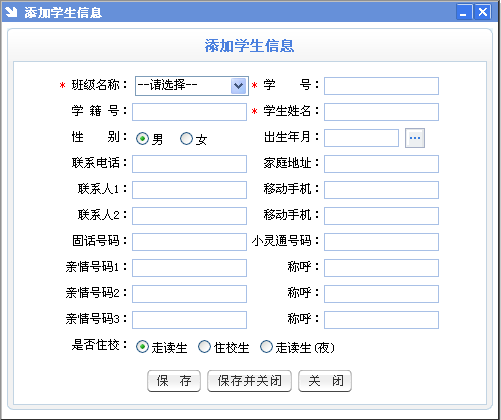Click the arrow icon in the title bar

11,12
